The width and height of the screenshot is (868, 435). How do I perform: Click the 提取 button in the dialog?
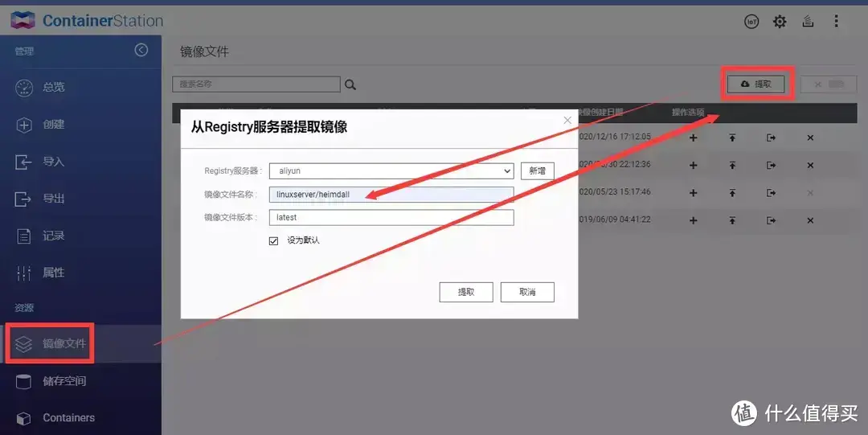pyautogui.click(x=466, y=292)
